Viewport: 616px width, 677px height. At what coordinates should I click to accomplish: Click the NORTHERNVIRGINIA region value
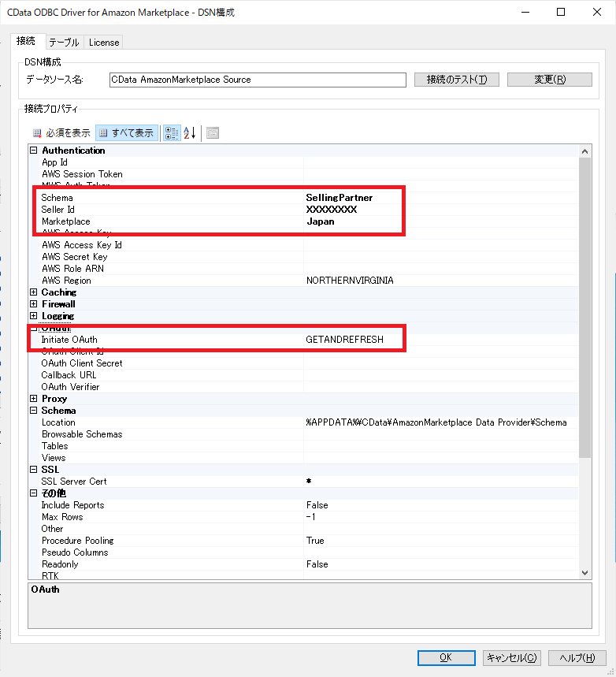[350, 281]
